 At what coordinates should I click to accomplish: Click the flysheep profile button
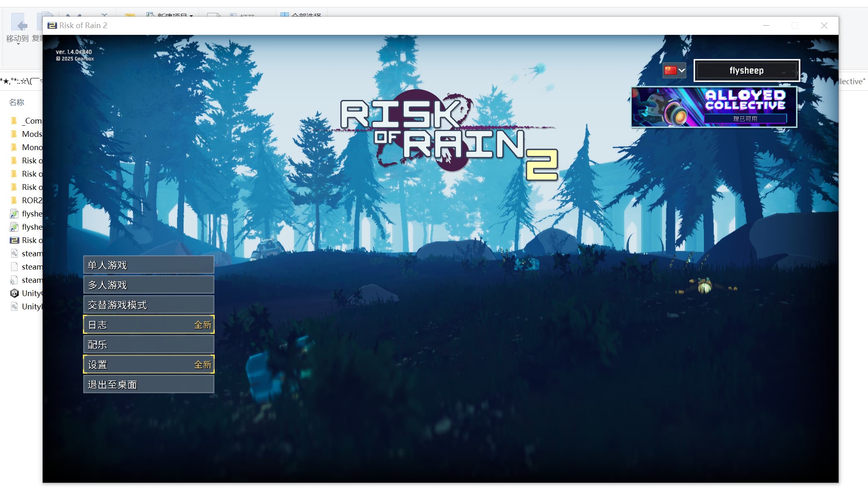tap(746, 70)
